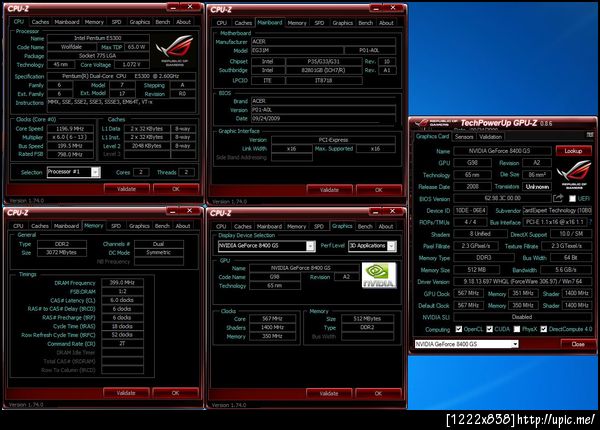Click Validate in the Mainboard CPU-Z window
Viewport: 600px width, 430px height.
329,190
